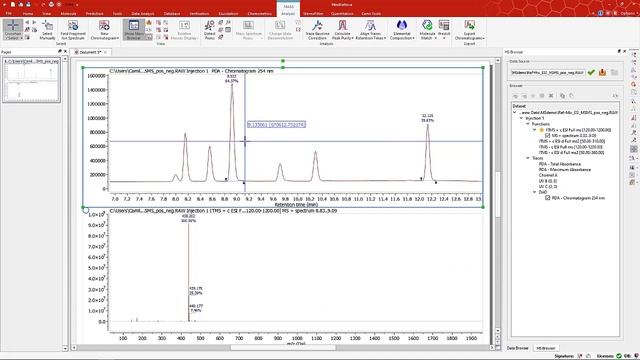Switch to the Data Analysis ribbon tab
640x360 pixels.
click(x=143, y=13)
